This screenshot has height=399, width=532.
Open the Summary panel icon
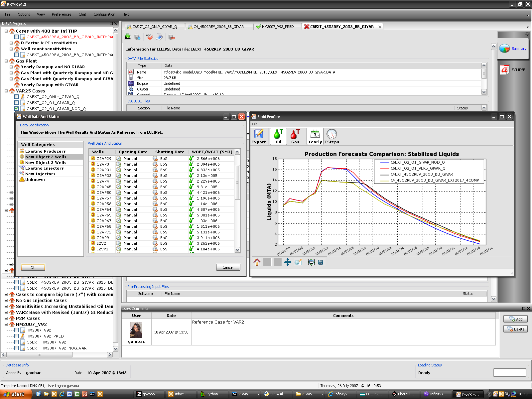[x=504, y=49]
